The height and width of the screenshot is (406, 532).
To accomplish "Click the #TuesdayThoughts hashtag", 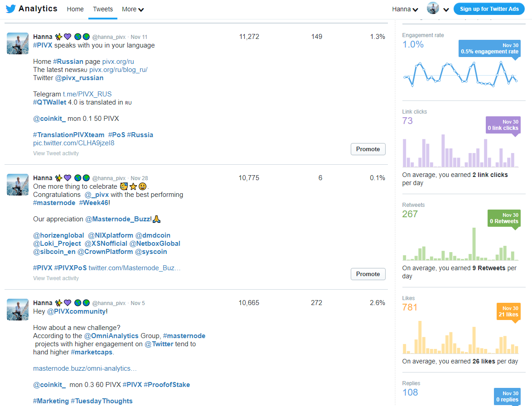I will click(102, 401).
